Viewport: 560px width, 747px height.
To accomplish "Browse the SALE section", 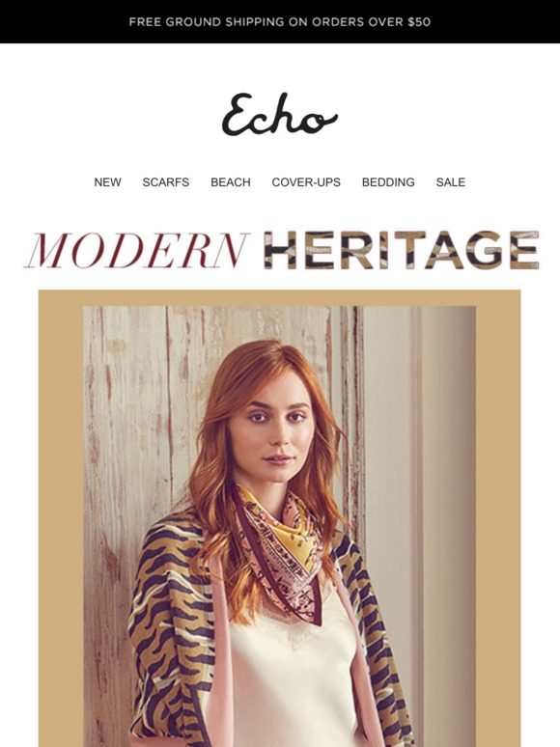I will tap(451, 182).
